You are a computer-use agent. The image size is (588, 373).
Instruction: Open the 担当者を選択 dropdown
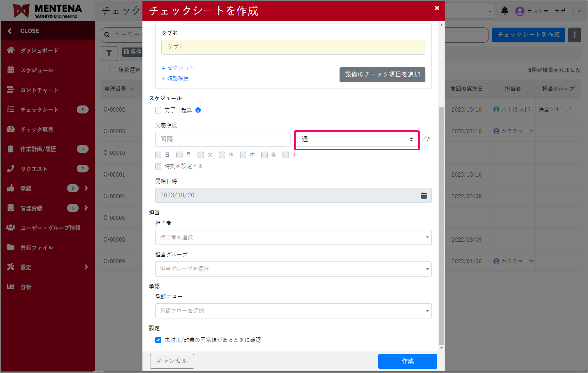pyautogui.click(x=293, y=237)
